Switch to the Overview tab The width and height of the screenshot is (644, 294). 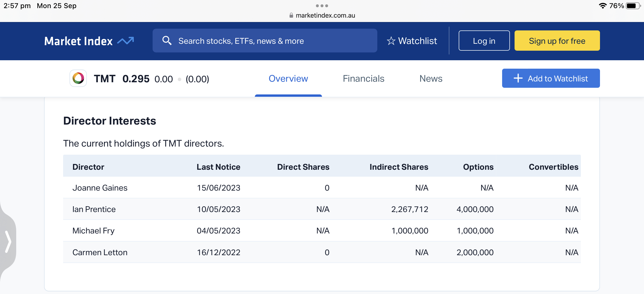[x=288, y=78]
